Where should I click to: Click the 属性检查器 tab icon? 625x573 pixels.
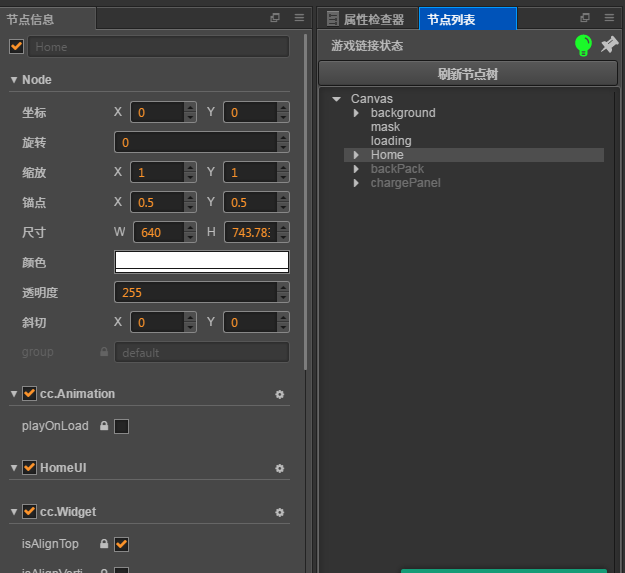coord(333,18)
